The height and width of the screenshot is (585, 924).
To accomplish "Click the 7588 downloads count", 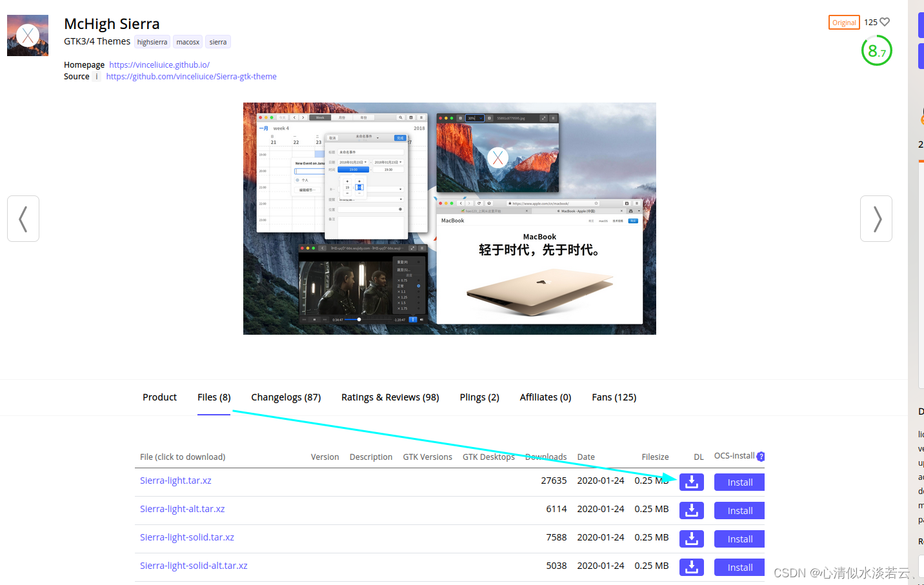I will pyautogui.click(x=556, y=537).
